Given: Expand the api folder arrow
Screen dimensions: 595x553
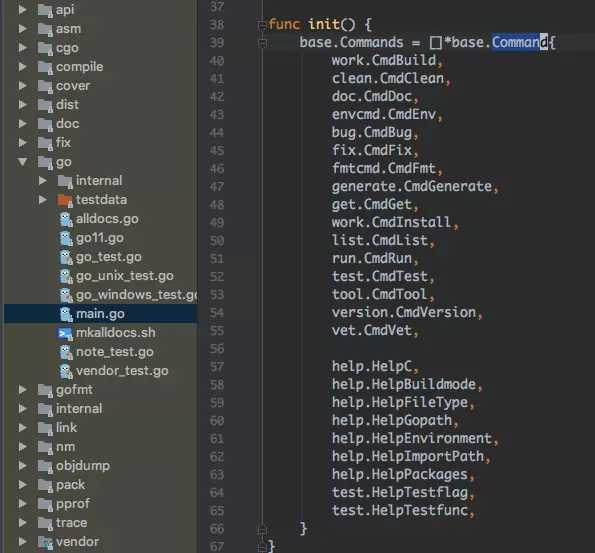Looking at the screenshot, I should point(22,10).
